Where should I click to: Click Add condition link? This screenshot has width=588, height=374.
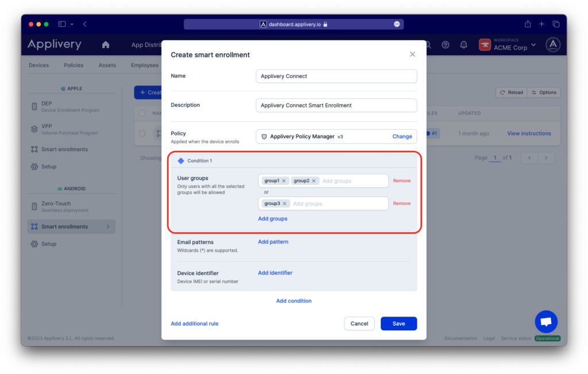pyautogui.click(x=293, y=301)
